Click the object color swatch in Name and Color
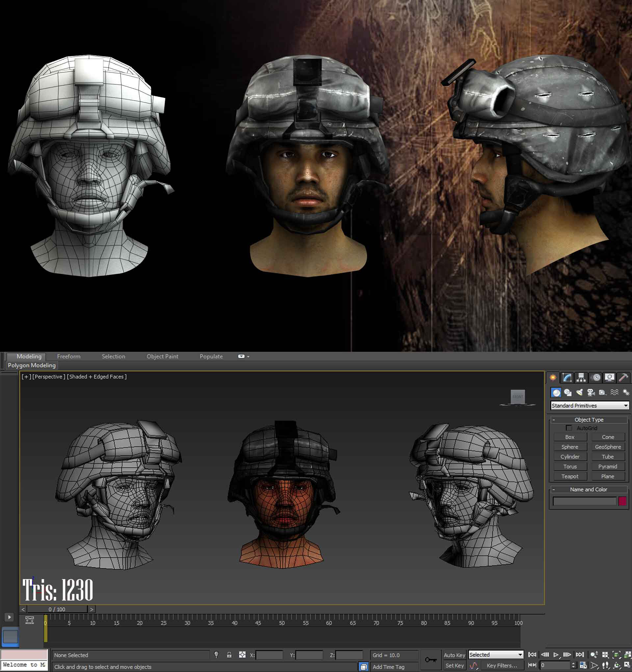632x672 pixels. [622, 501]
